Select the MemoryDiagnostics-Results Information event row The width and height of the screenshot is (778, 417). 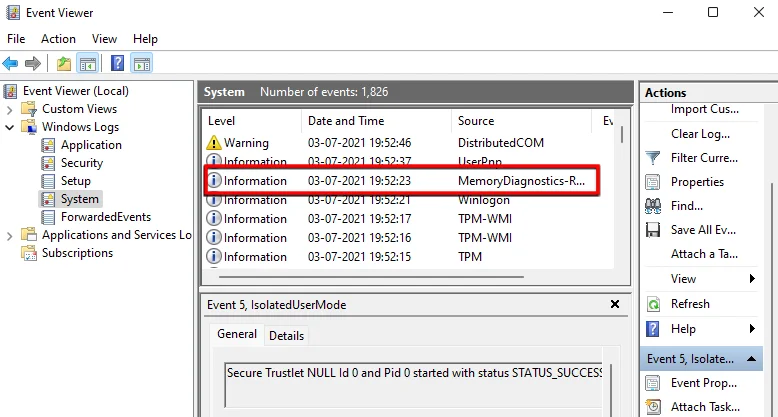(400, 181)
